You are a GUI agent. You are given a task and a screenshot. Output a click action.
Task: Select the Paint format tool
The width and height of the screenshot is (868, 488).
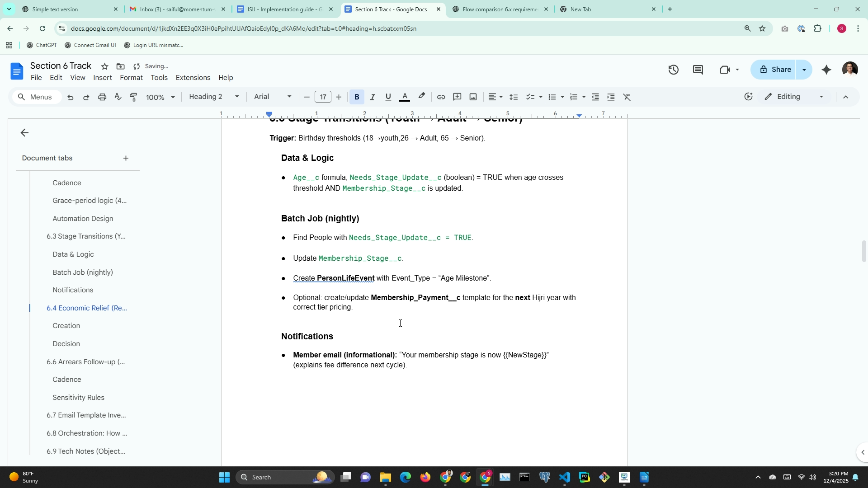[133, 97]
